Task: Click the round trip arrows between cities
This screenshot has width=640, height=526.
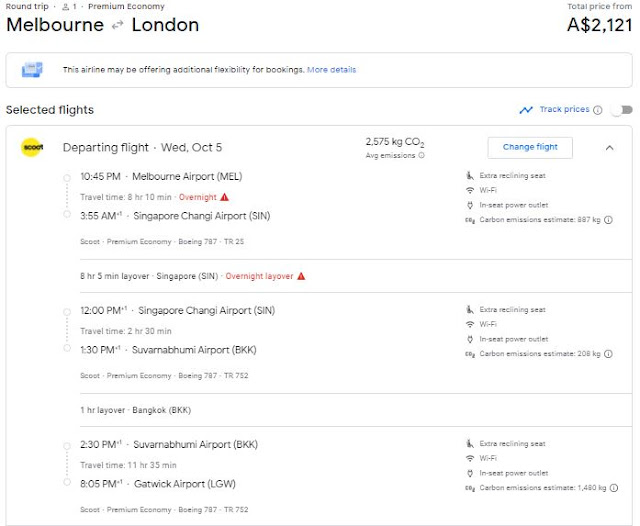Action: click(x=117, y=25)
